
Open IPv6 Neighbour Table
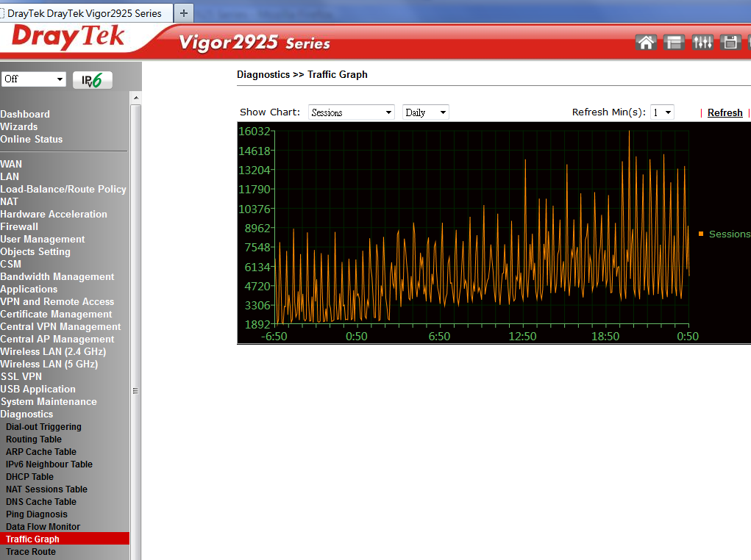49,464
